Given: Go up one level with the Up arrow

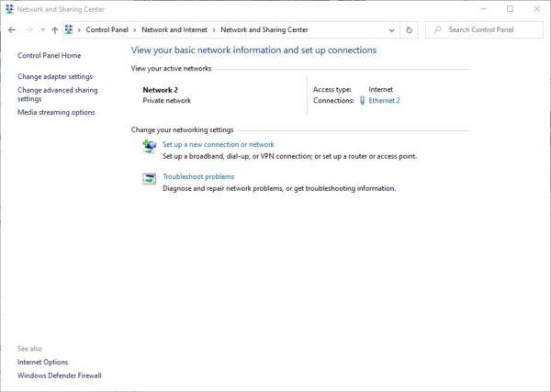Looking at the screenshot, I should click(x=55, y=30).
